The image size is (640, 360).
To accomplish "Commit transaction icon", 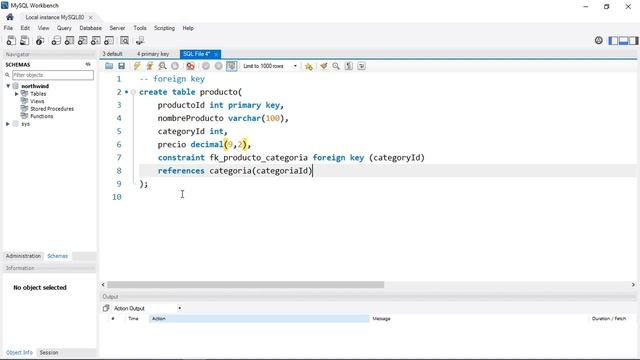I will click(x=206, y=66).
